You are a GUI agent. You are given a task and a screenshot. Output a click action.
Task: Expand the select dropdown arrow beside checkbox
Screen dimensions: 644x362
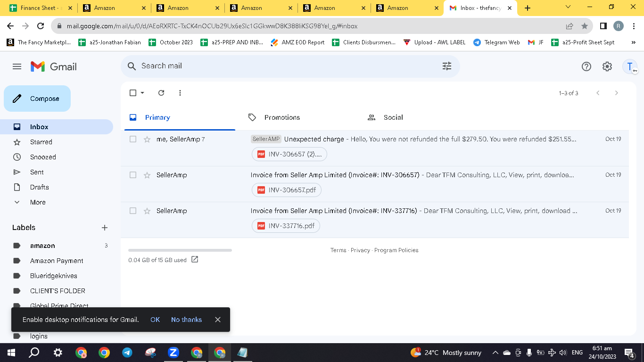[x=142, y=93]
